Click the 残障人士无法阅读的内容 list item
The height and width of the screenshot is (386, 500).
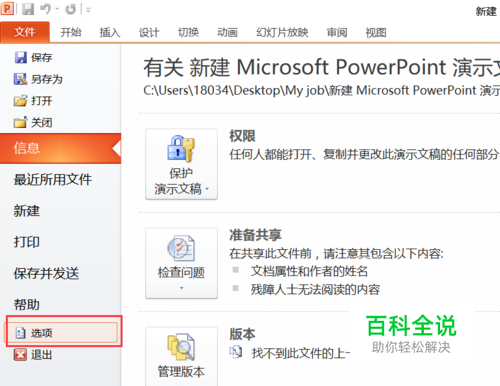(x=315, y=289)
